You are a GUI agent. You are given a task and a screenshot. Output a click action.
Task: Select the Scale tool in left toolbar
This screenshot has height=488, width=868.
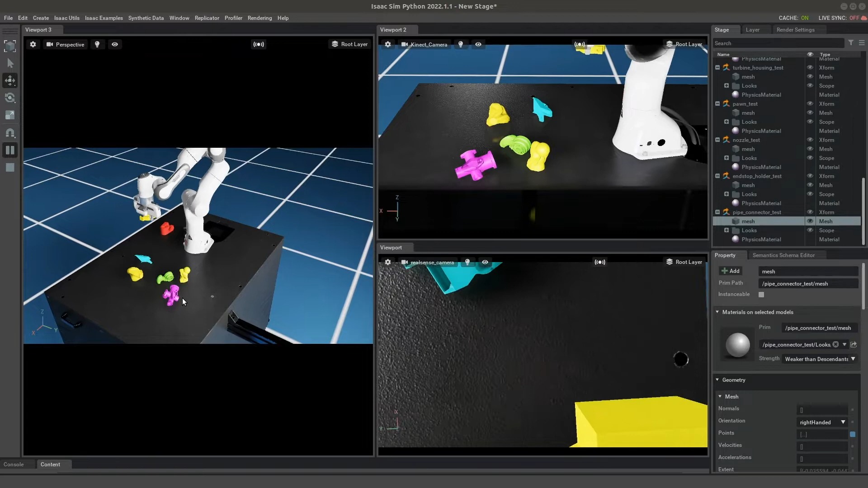pos(10,115)
